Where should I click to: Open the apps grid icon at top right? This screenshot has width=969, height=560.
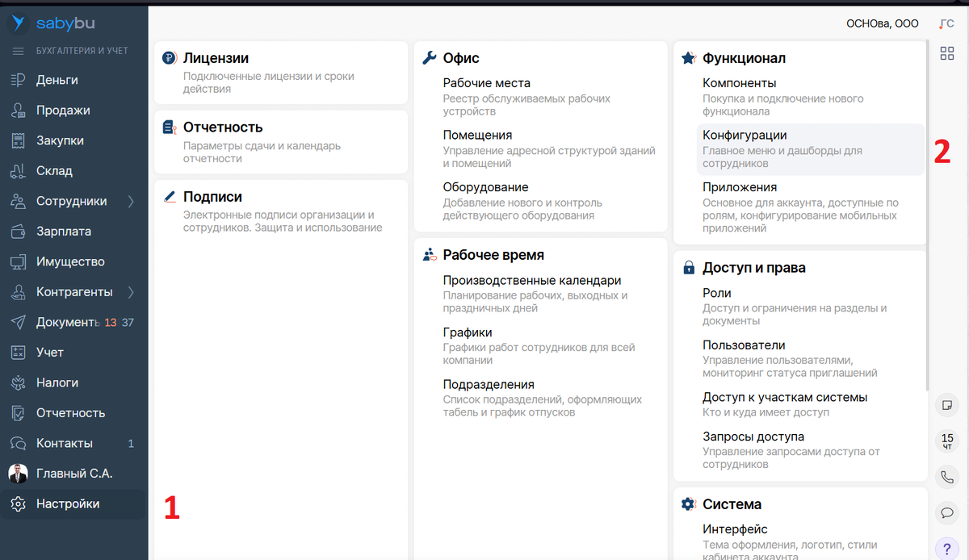[946, 52]
